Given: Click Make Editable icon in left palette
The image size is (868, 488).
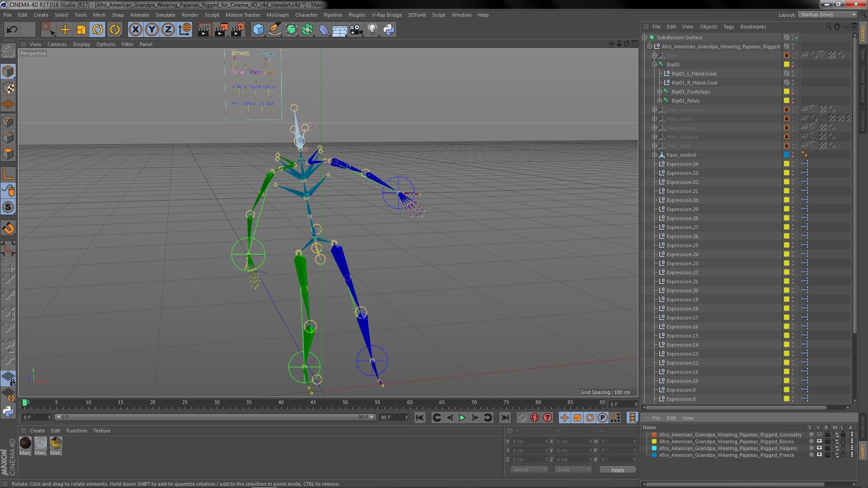Looking at the screenshot, I should (x=8, y=51).
